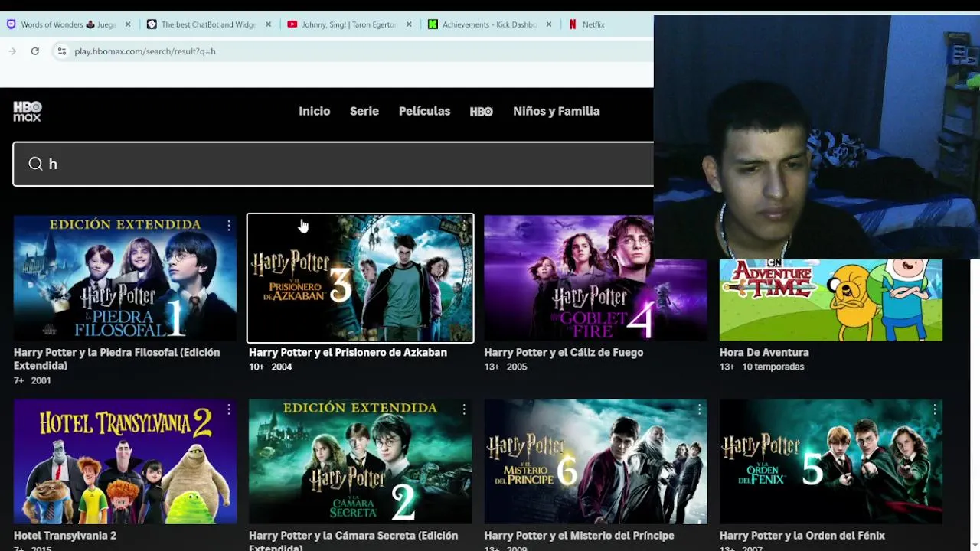Screen dimensions: 980x551
Task: Open options menu on Misterio del Príncipe card
Action: point(699,410)
